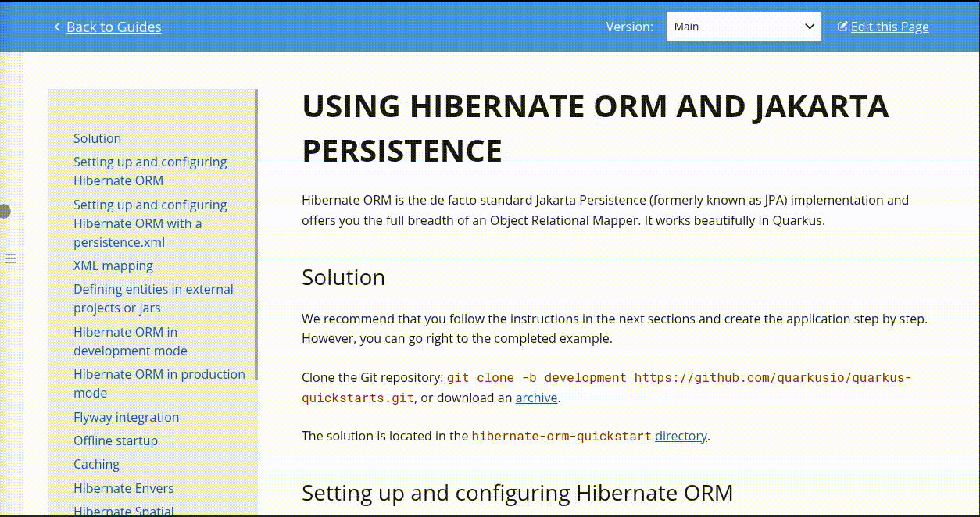Click the edit pencil icon beside Edit this Page
Screen dimensions: 980x517
pos(842,27)
